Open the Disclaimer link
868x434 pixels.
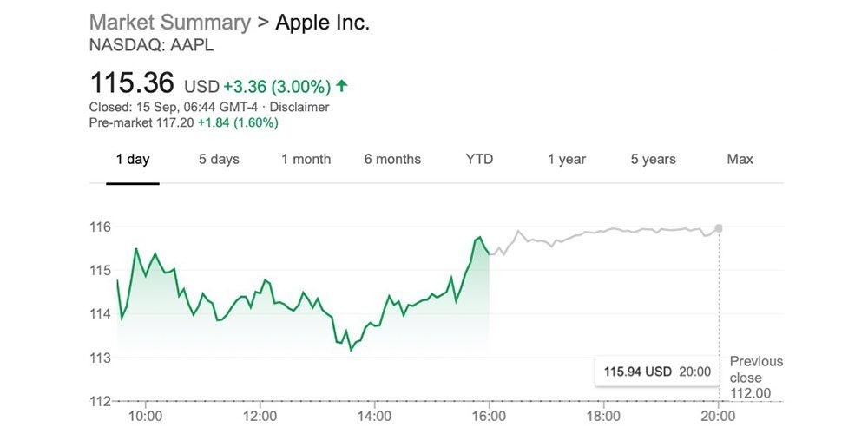pyautogui.click(x=299, y=108)
